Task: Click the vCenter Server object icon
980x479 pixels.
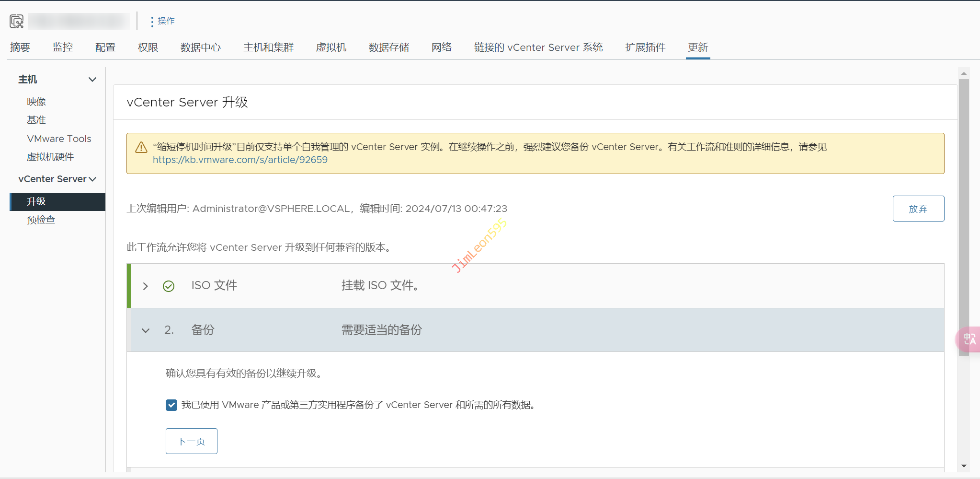Action: click(x=17, y=21)
